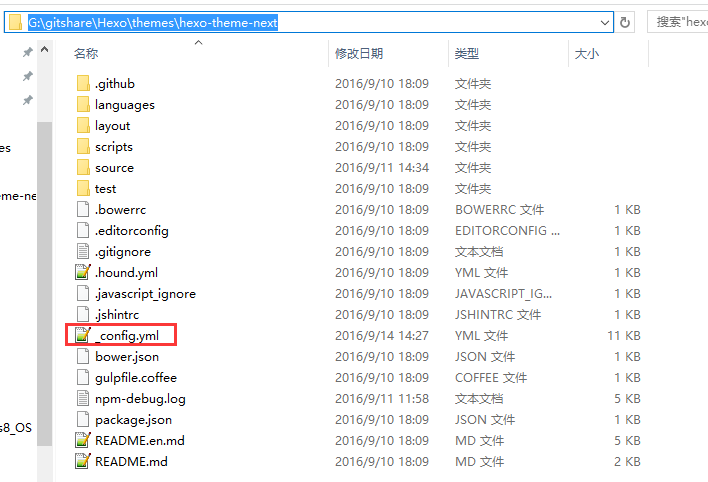Click the search box input field
708x482 pixels.
tap(678, 22)
